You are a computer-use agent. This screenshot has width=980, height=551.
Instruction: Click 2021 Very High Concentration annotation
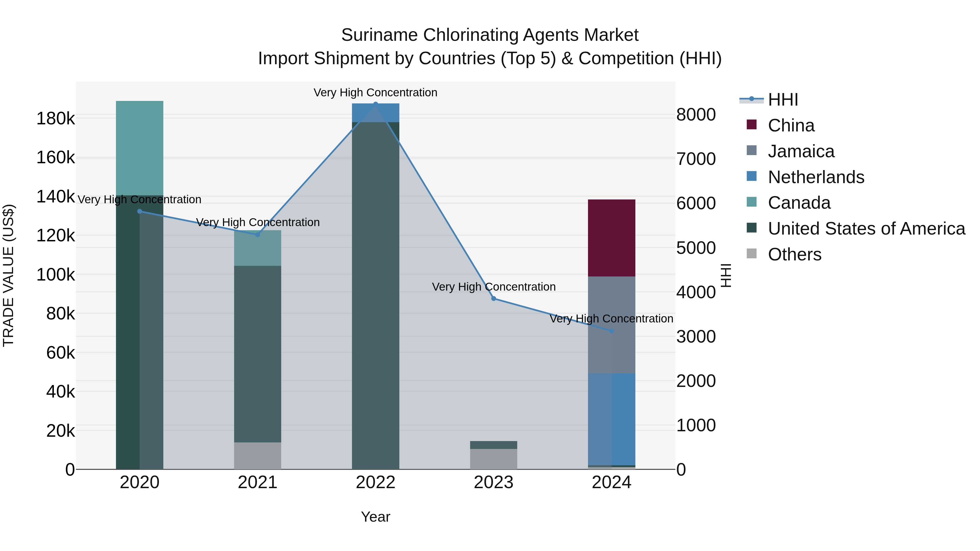pos(258,223)
